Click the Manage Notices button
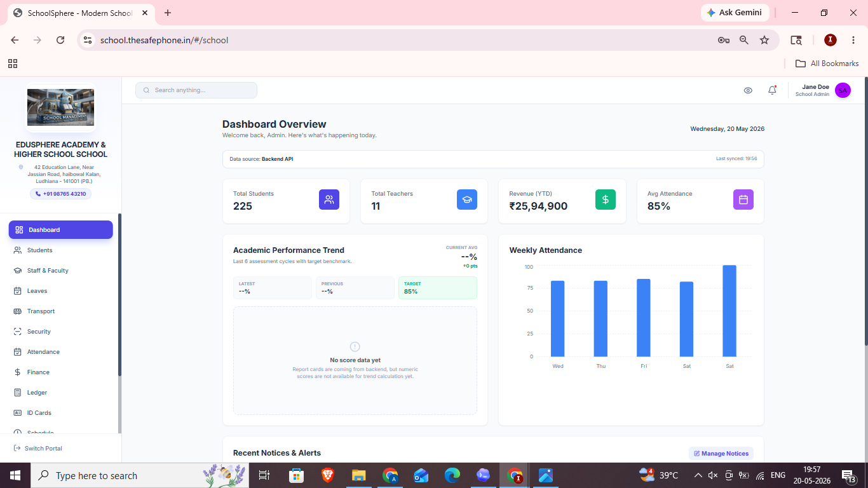 [x=721, y=454]
